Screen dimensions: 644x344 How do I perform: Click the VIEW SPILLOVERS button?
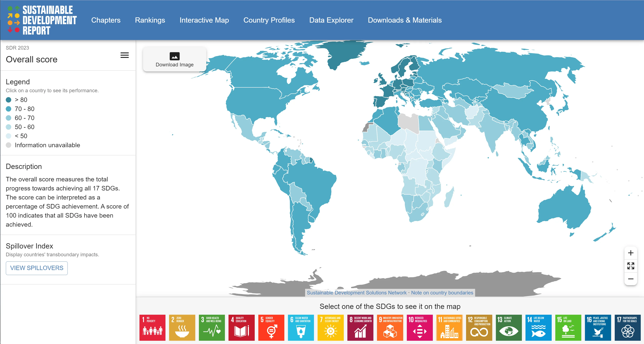point(36,268)
